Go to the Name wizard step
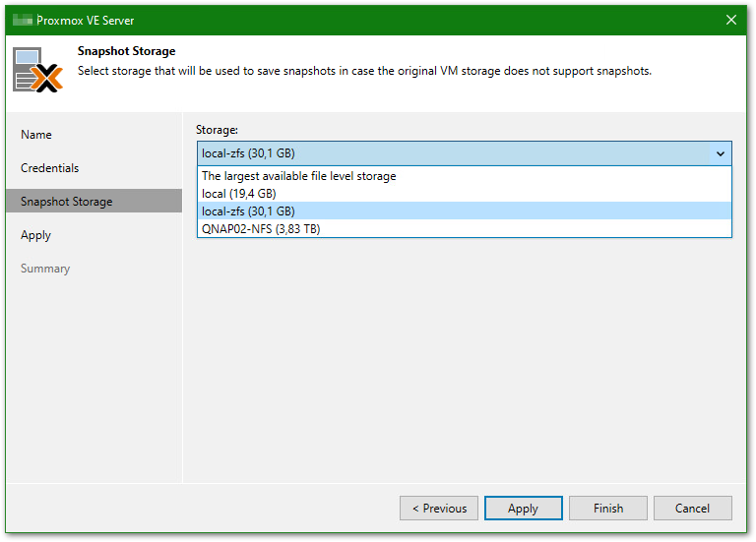 pyautogui.click(x=36, y=135)
